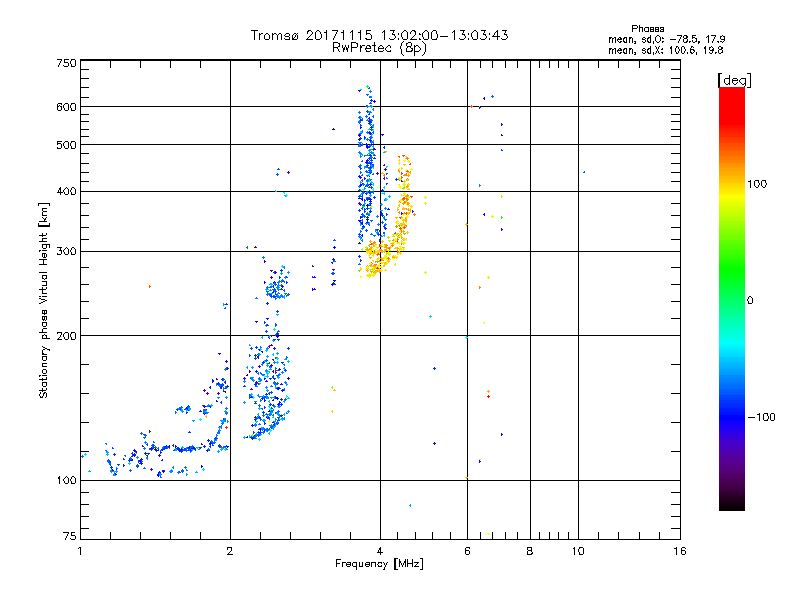Click the y-axis tick label '750'

coord(67,63)
